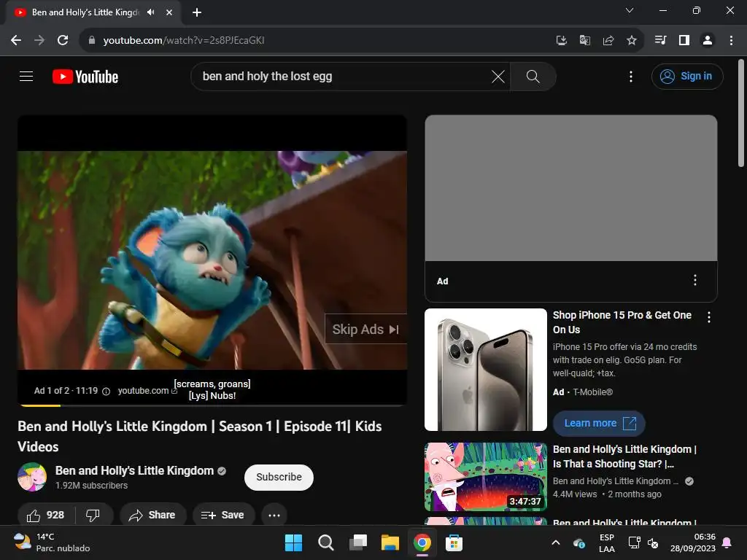Visit the youtube.com advertiser link
This screenshot has height=560, width=747.
click(147, 391)
